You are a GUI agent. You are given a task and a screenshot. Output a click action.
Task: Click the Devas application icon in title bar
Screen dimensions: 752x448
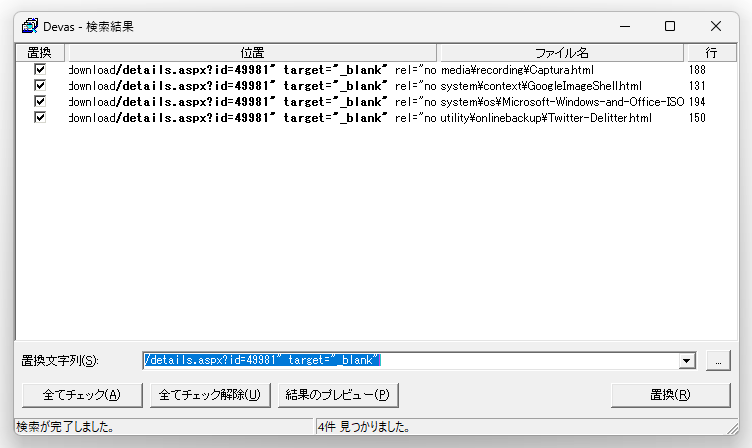pos(30,26)
